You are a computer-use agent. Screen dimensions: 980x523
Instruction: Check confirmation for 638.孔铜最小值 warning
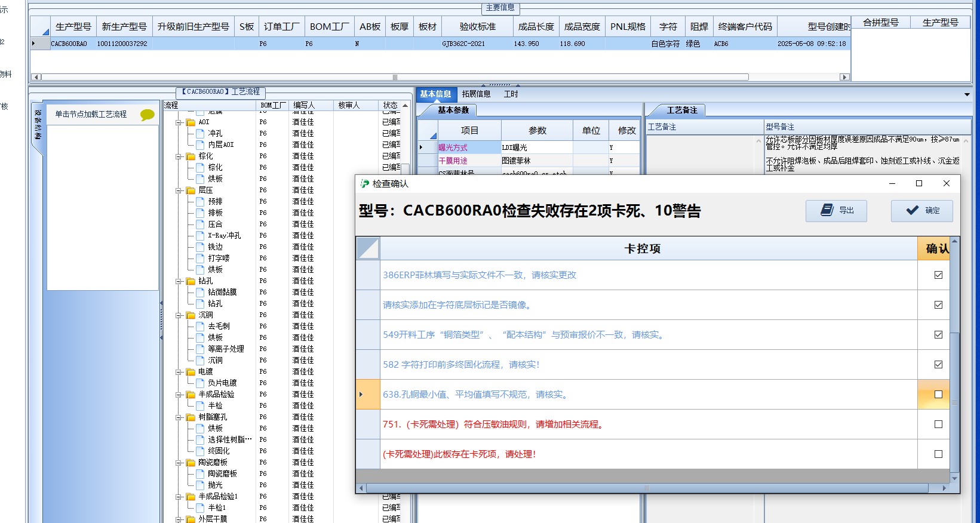[938, 395]
